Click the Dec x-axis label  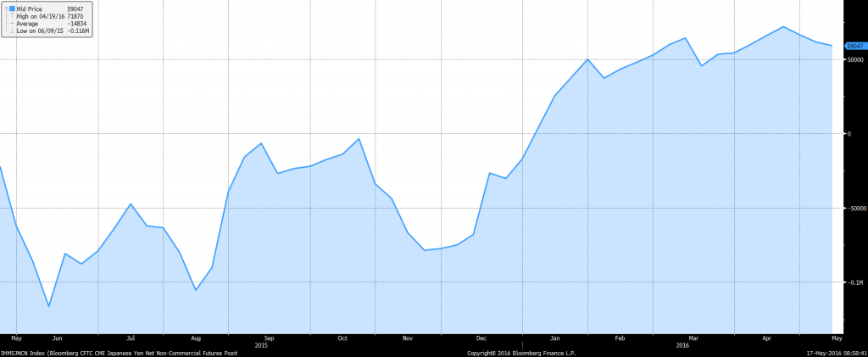click(x=481, y=338)
